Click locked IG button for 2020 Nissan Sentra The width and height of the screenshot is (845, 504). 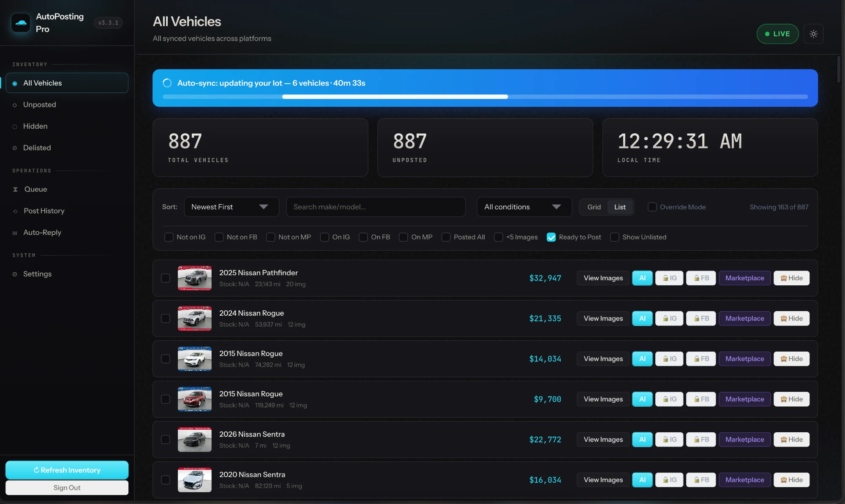coord(669,480)
